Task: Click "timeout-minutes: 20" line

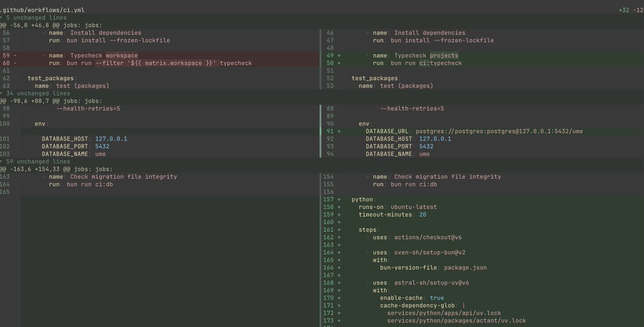Action: click(392, 214)
